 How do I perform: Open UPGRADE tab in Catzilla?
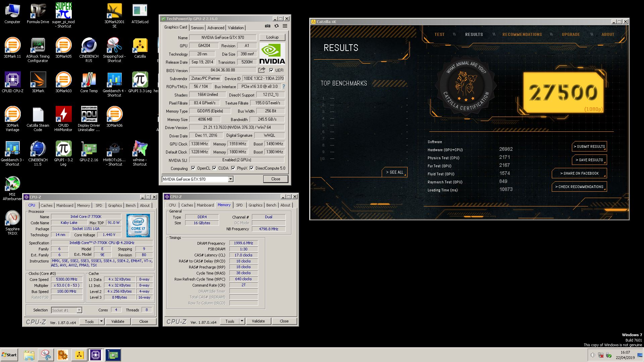tap(571, 35)
